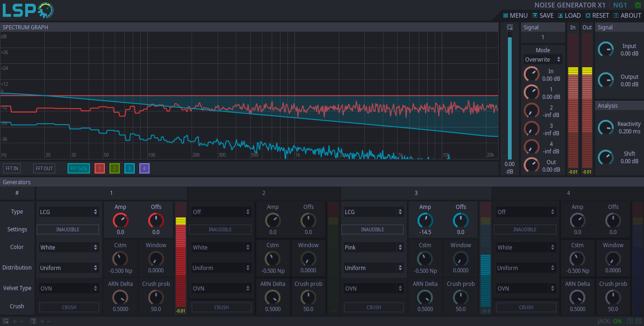This screenshot has width=644, height=326.
Task: Enable CRUSH for generator 2
Action: coord(221,307)
